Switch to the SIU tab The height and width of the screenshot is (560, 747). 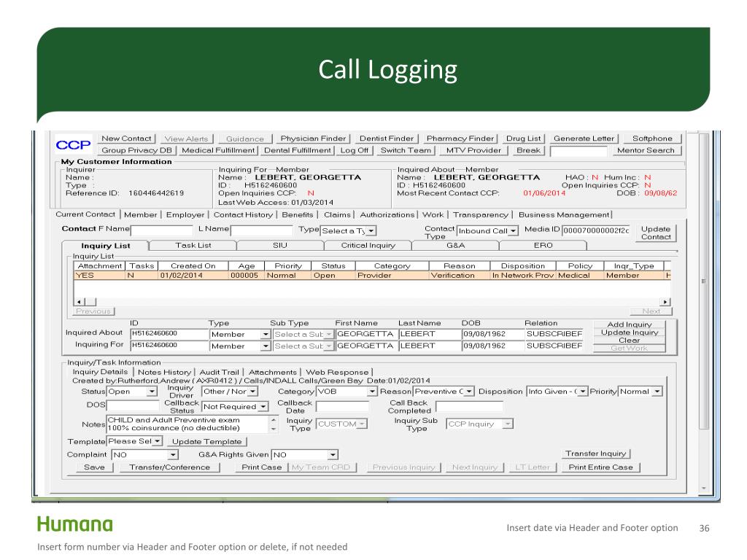click(280, 245)
